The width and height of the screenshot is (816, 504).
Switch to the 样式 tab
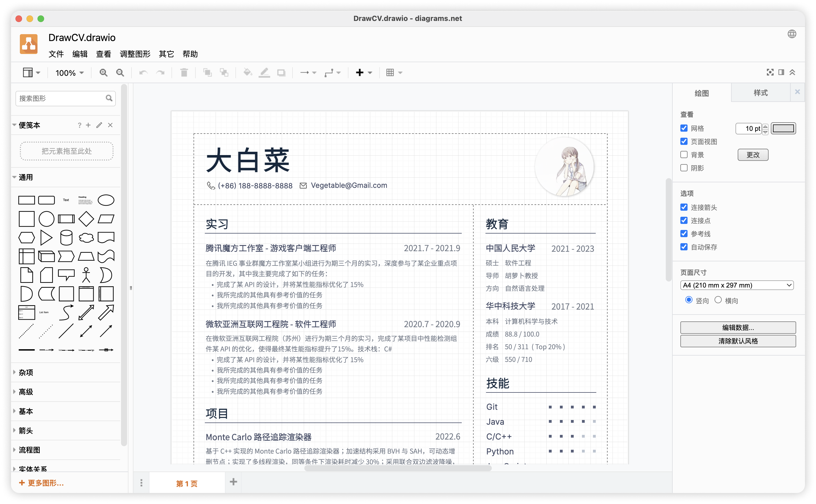760,93
